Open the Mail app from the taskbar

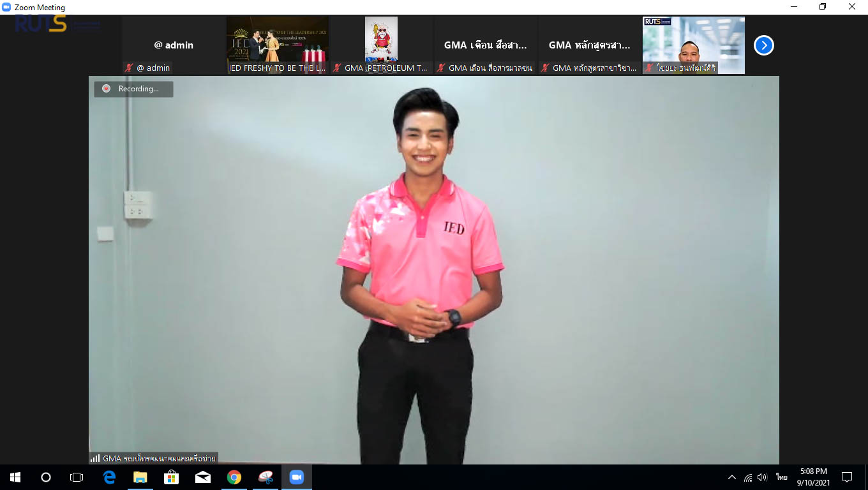203,477
